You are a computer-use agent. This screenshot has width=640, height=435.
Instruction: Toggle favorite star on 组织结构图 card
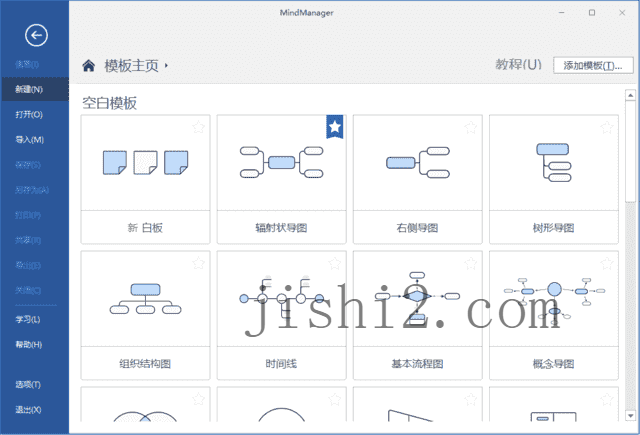198,263
